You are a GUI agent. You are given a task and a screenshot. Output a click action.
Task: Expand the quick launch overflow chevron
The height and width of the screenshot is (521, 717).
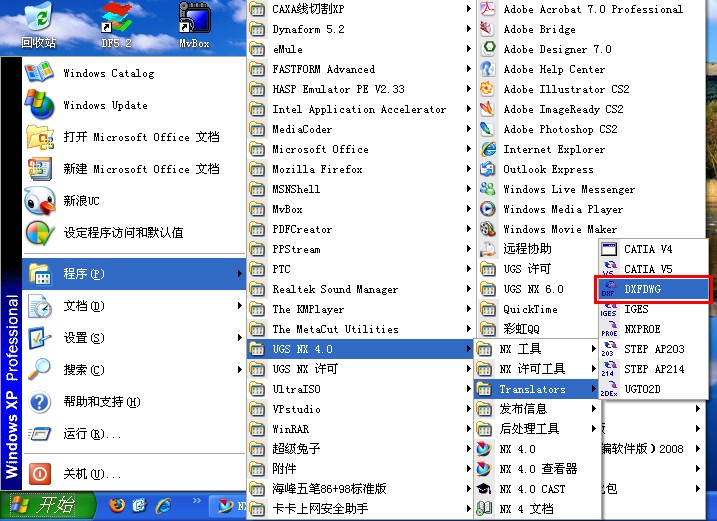click(x=197, y=500)
